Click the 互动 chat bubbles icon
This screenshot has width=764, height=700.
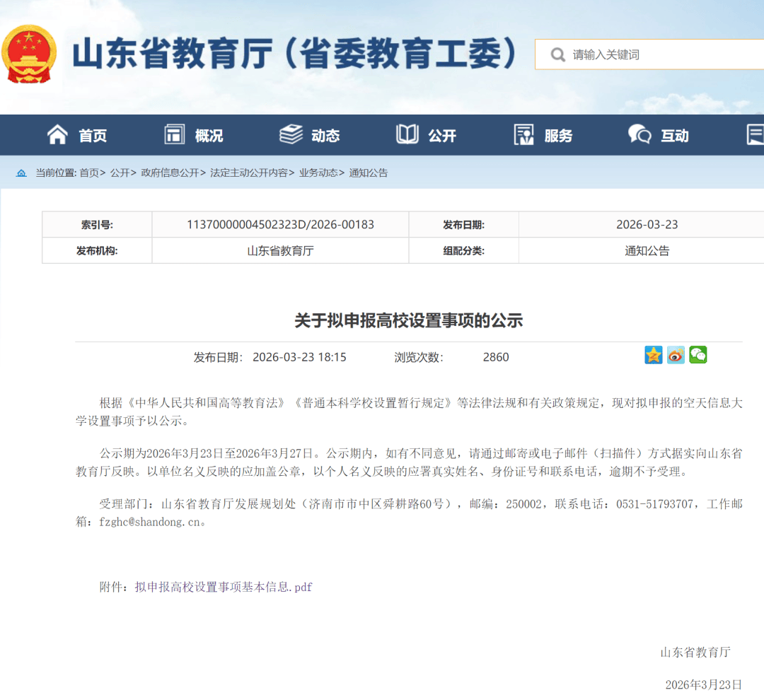click(639, 134)
